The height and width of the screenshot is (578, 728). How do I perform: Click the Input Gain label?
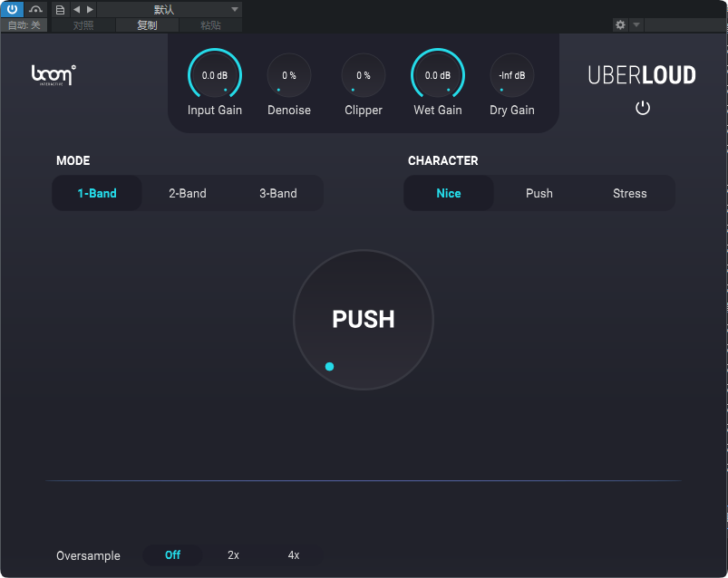click(215, 110)
